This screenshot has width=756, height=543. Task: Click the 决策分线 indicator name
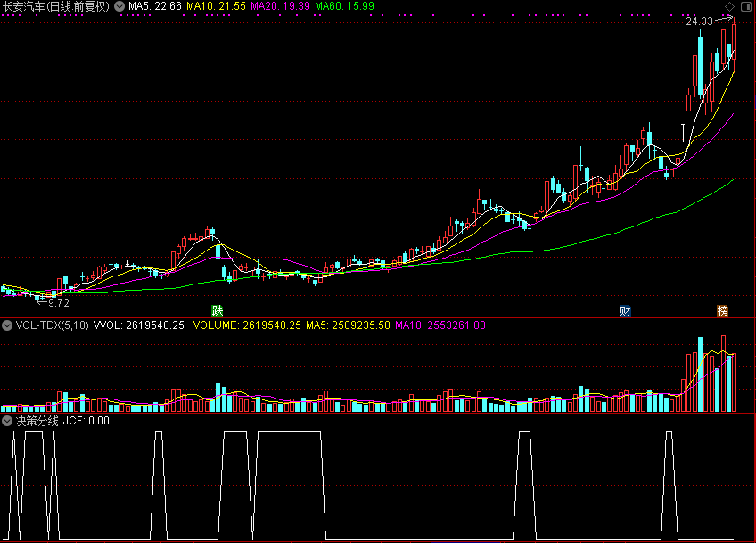37,421
